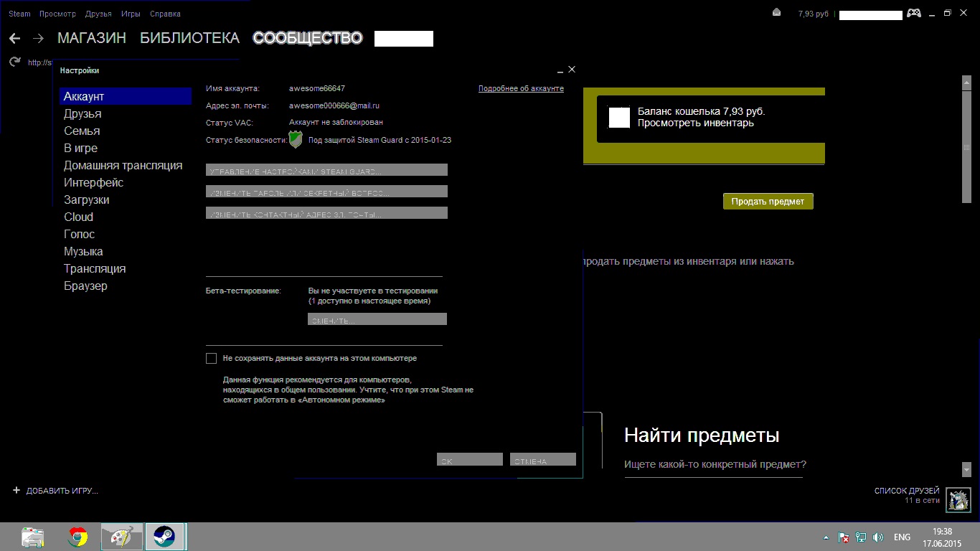Open the Steam menu
The image size is (980, 551).
(x=19, y=14)
